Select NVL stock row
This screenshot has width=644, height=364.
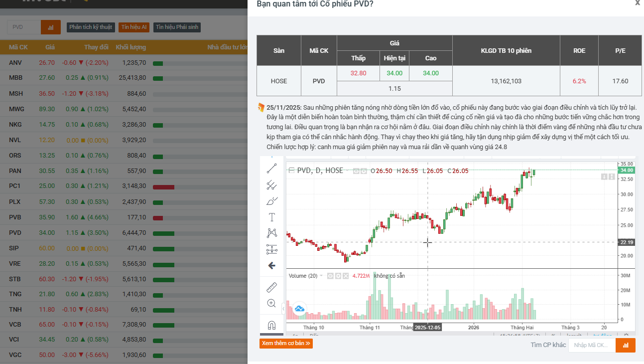pyautogui.click(x=124, y=140)
